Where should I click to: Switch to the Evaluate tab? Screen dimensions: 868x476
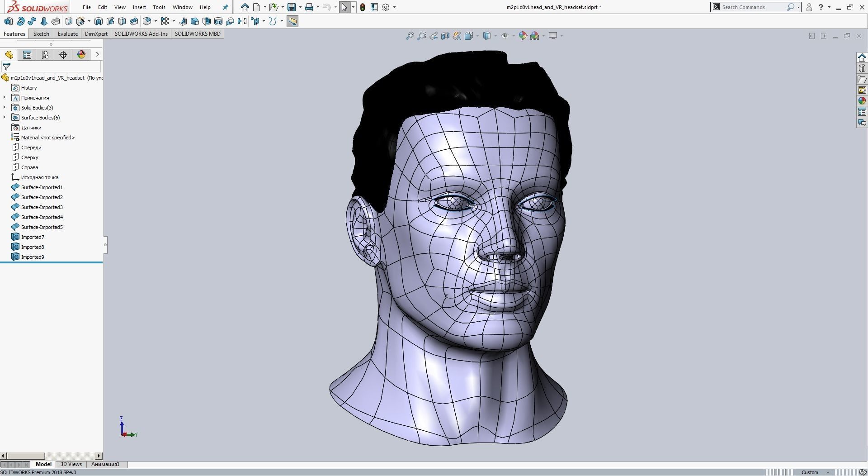(x=68, y=34)
